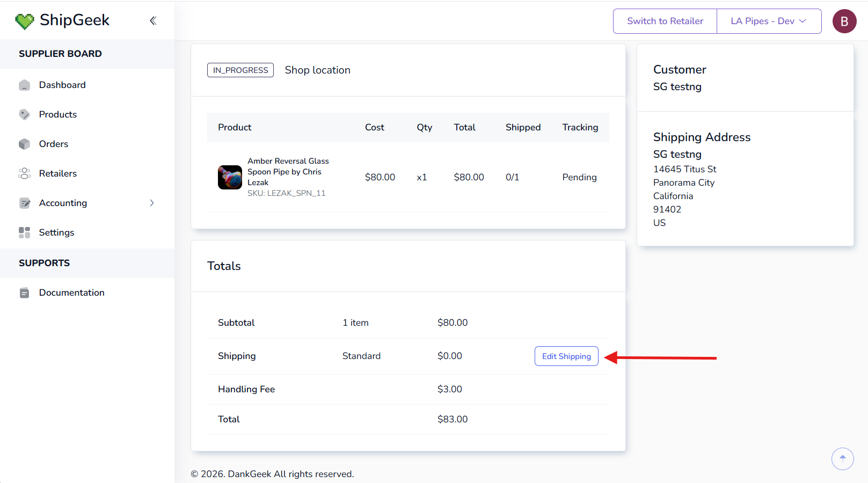Click Switch to Retailer button
The image size is (868, 483).
click(665, 21)
